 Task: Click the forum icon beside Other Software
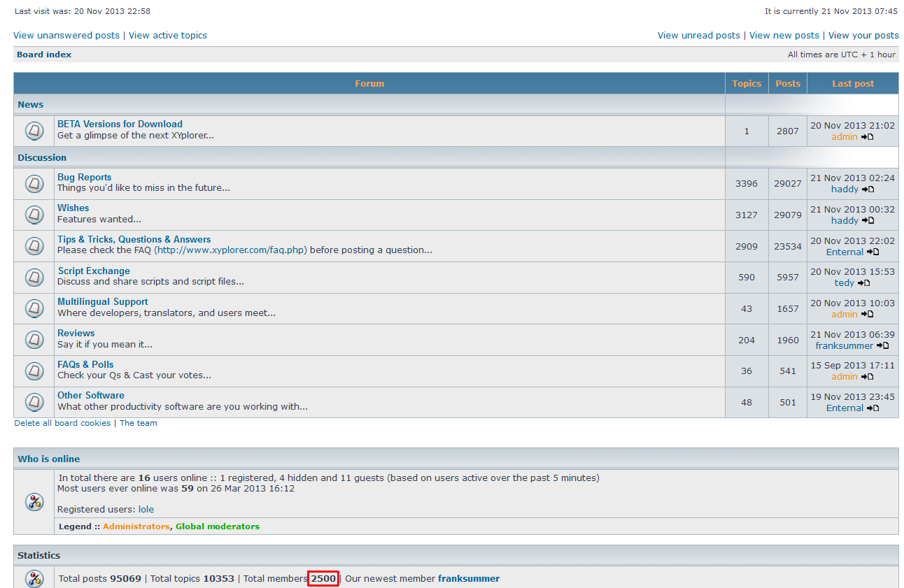[34, 402]
